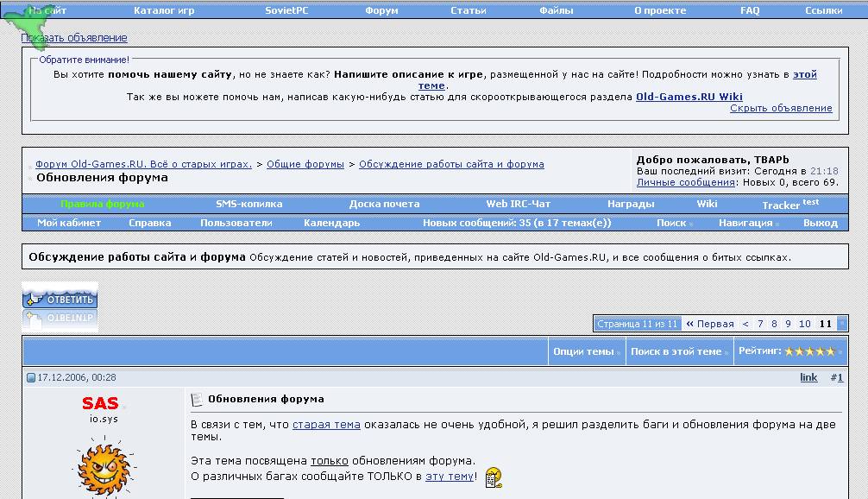Image resolution: width=868 pixels, height=499 pixels.
Task: Open Правила форума menu item
Action: [103, 204]
